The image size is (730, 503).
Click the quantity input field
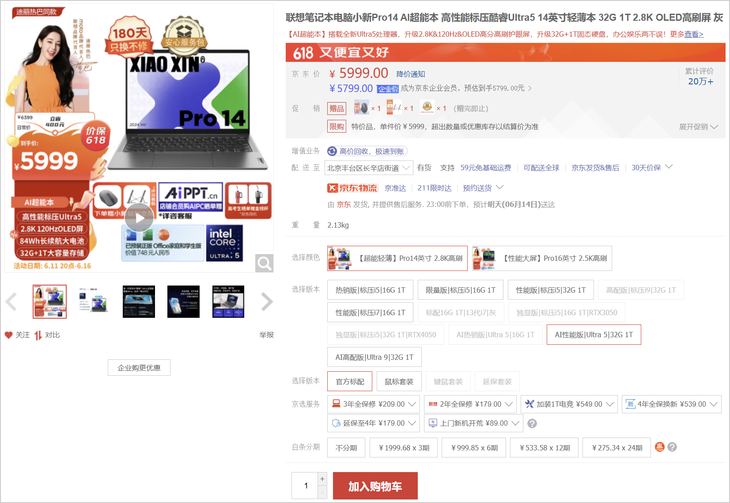[305, 485]
